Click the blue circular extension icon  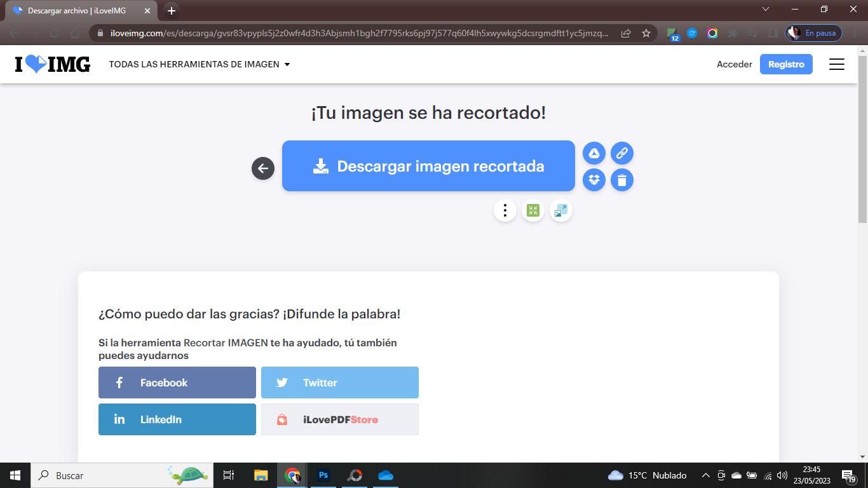[692, 33]
